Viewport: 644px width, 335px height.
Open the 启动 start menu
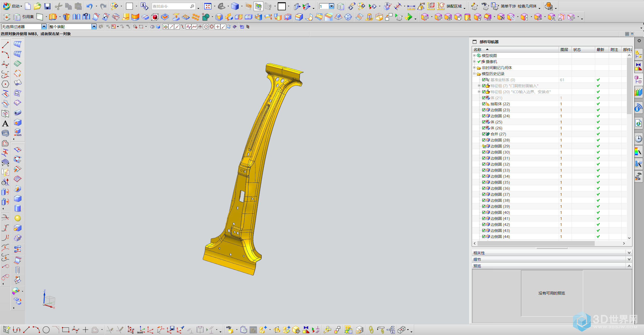tap(13, 6)
